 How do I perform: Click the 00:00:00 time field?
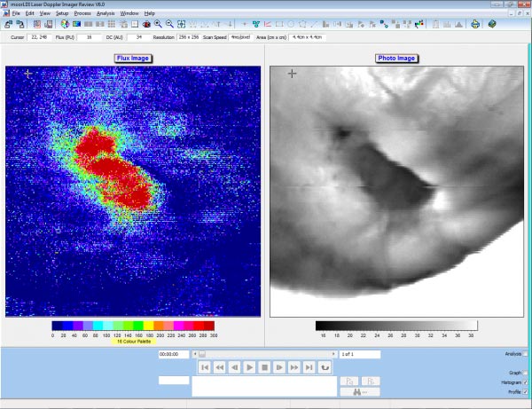click(x=174, y=354)
